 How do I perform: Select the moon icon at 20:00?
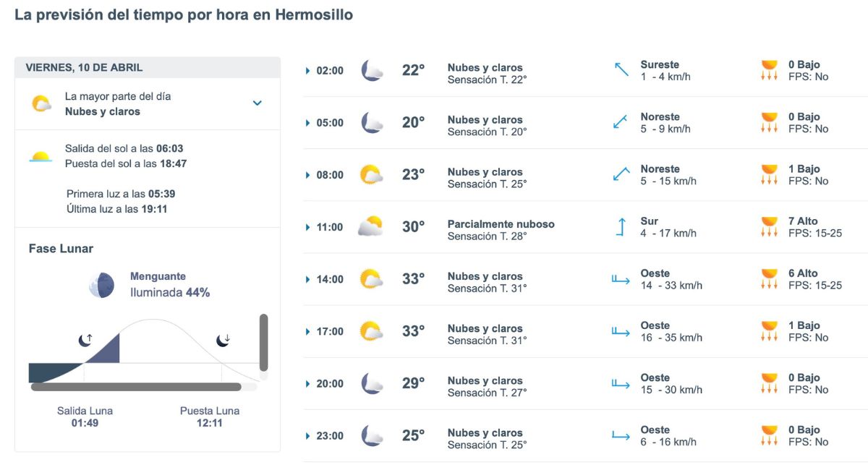pos(371,383)
